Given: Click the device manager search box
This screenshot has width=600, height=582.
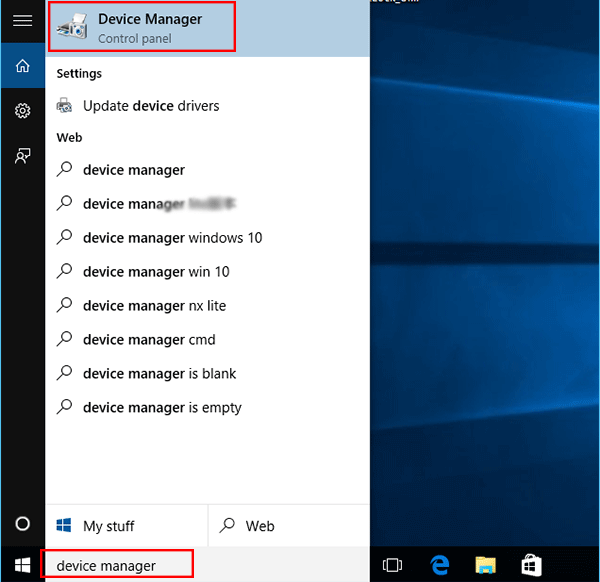Looking at the screenshot, I should 115,566.
